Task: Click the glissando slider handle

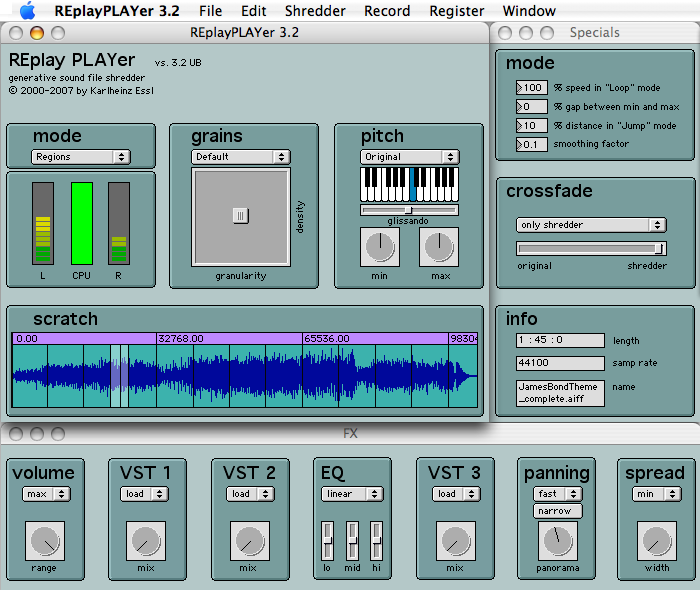Action: pos(408,210)
